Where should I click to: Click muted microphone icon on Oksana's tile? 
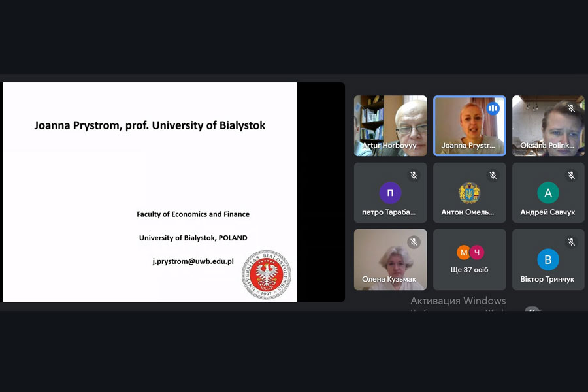(x=571, y=108)
